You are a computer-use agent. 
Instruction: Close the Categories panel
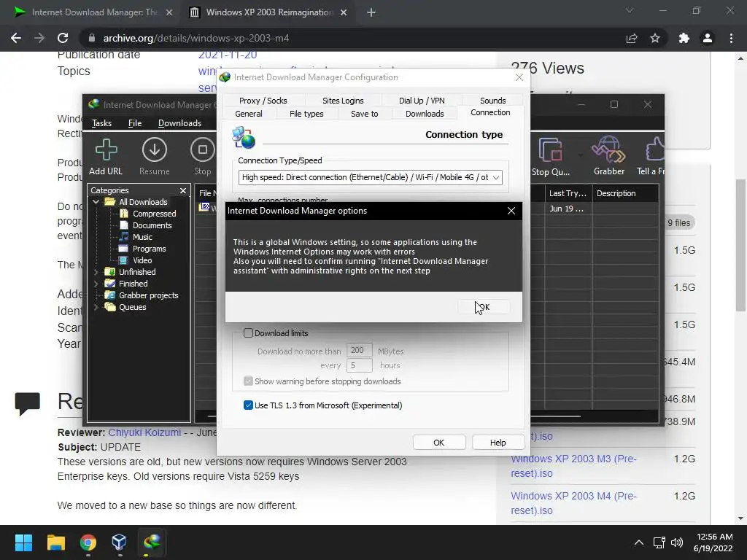pos(183,190)
